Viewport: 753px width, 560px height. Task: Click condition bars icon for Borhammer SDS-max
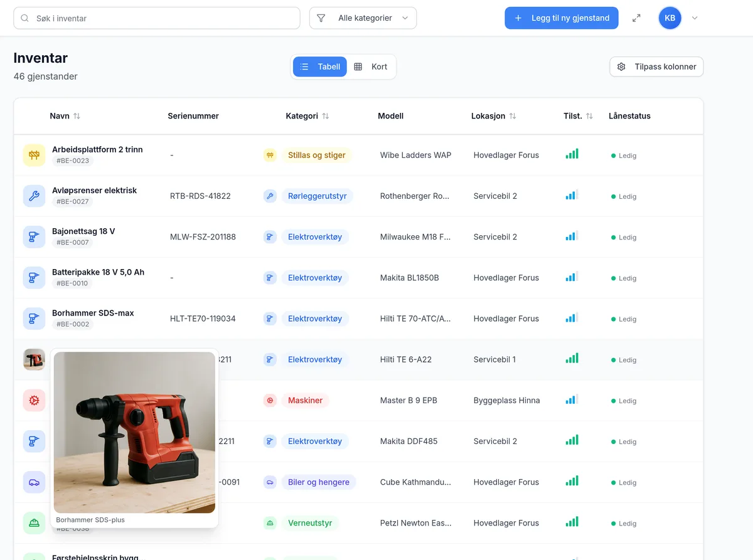click(x=572, y=318)
